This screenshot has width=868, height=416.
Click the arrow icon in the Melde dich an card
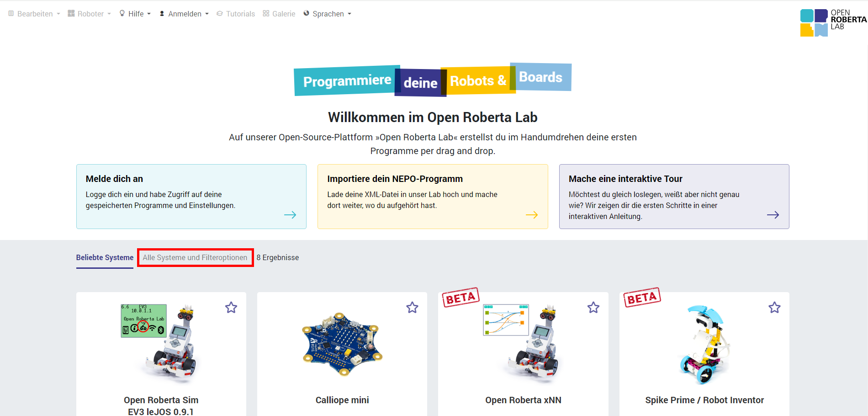[291, 214]
